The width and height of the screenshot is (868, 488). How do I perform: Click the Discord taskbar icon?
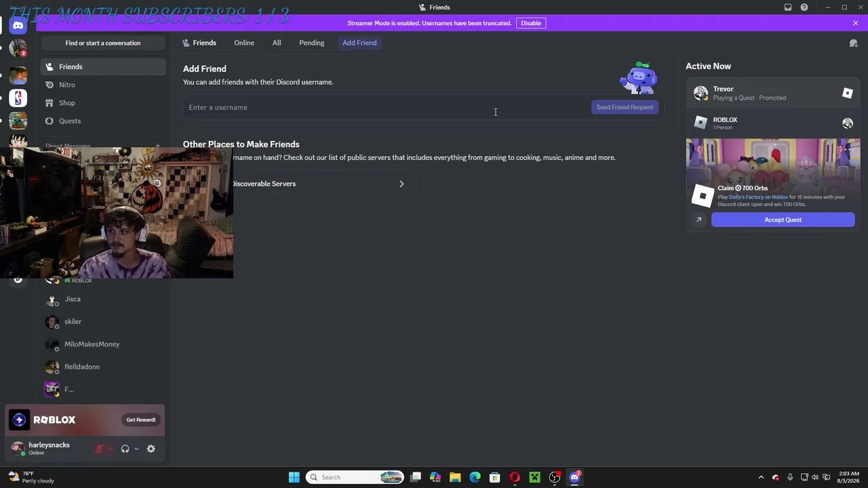click(575, 477)
